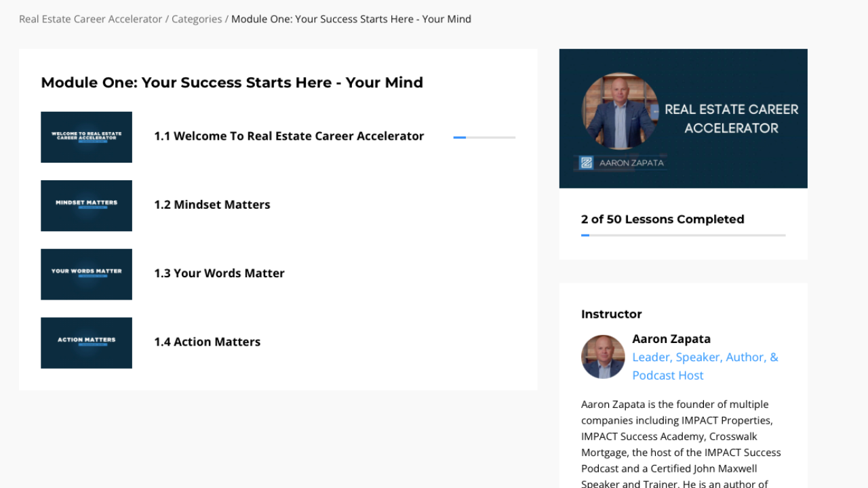Open lesson 1.4 Action Matters
868x488 pixels.
208,342
